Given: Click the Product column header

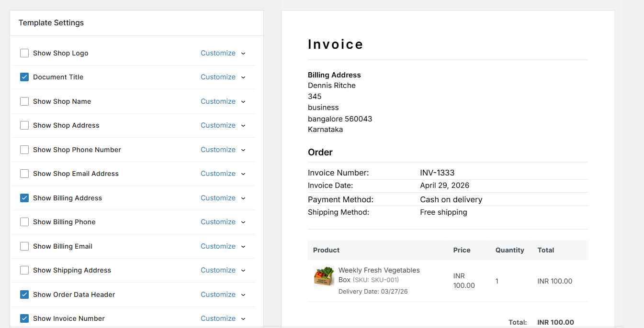Looking at the screenshot, I should coord(327,250).
